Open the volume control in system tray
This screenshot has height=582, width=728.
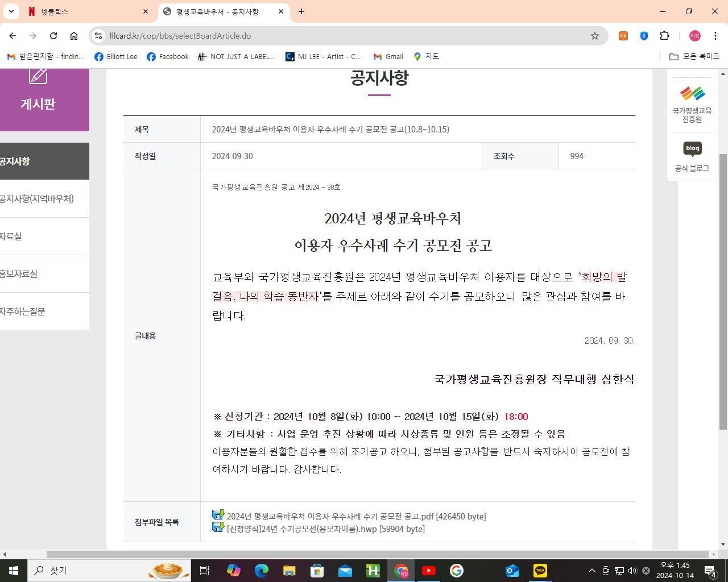click(x=632, y=571)
